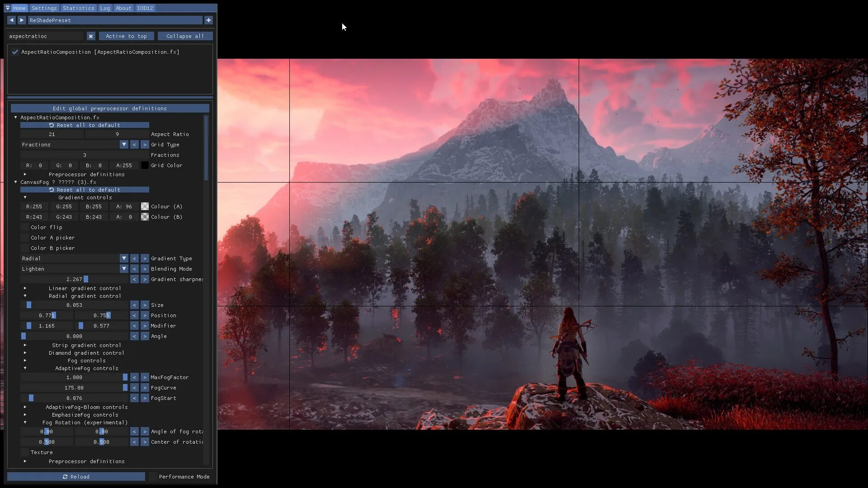This screenshot has width=868, height=488.
Task: Increment the Grid Type selection arrow
Action: pyautogui.click(x=145, y=145)
